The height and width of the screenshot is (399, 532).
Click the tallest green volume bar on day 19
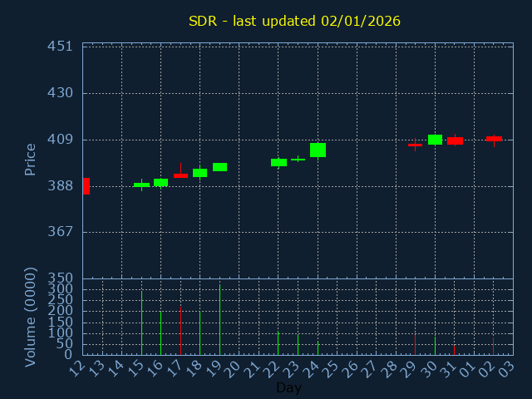pyautogui.click(x=219, y=320)
